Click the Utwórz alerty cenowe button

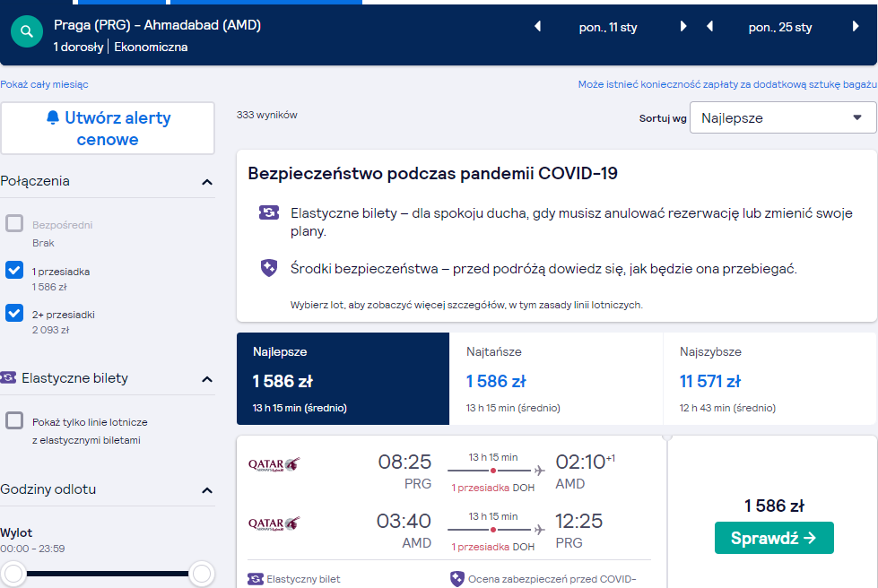(108, 128)
